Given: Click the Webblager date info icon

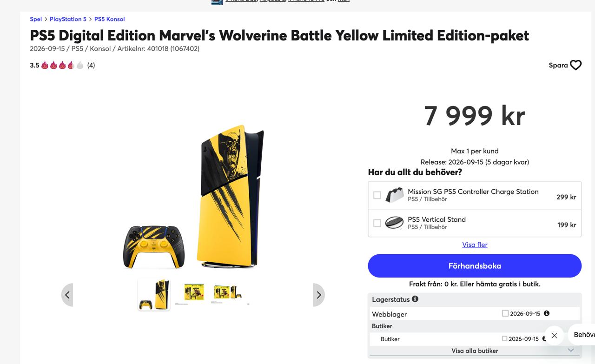Looking at the screenshot, I should (x=547, y=313).
